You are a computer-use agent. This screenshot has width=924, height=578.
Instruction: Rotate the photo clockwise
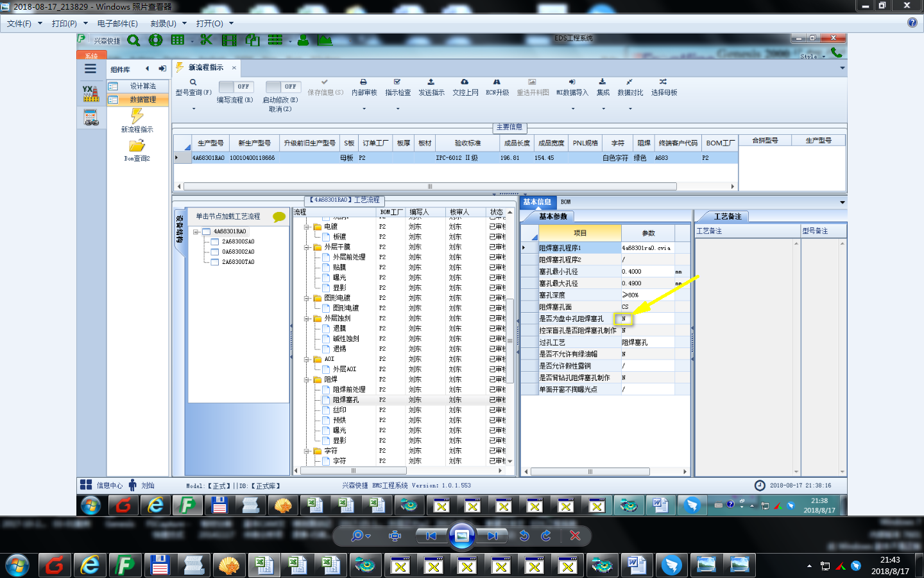pos(546,536)
